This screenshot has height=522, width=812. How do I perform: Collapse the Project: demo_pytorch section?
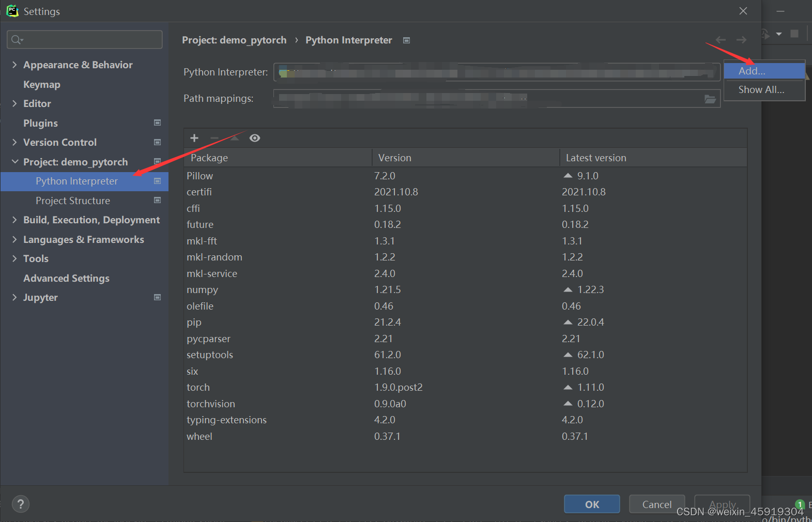(x=14, y=162)
